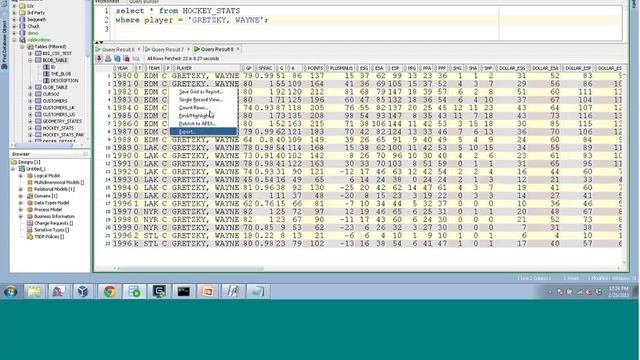Choose Save Grid as Report from the context menu

click(203, 92)
